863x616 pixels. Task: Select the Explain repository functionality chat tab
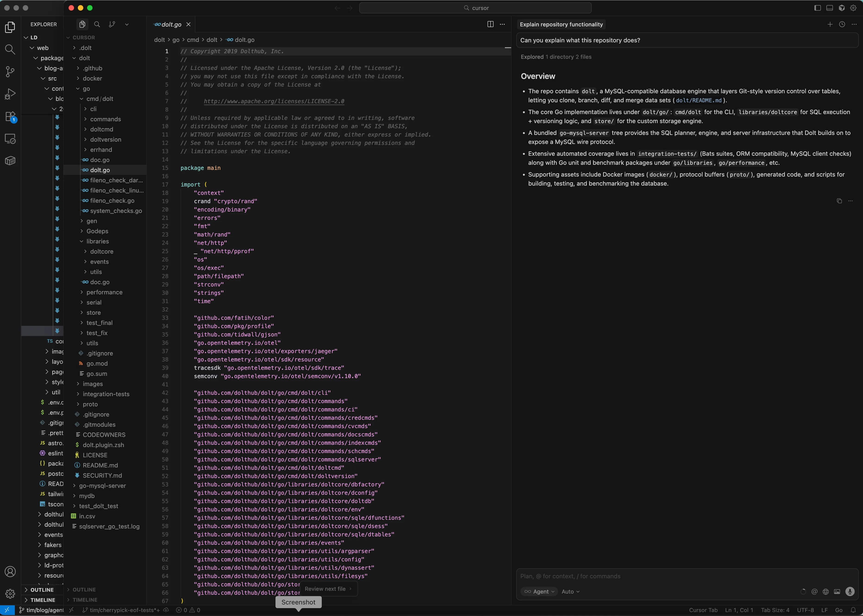coord(561,24)
